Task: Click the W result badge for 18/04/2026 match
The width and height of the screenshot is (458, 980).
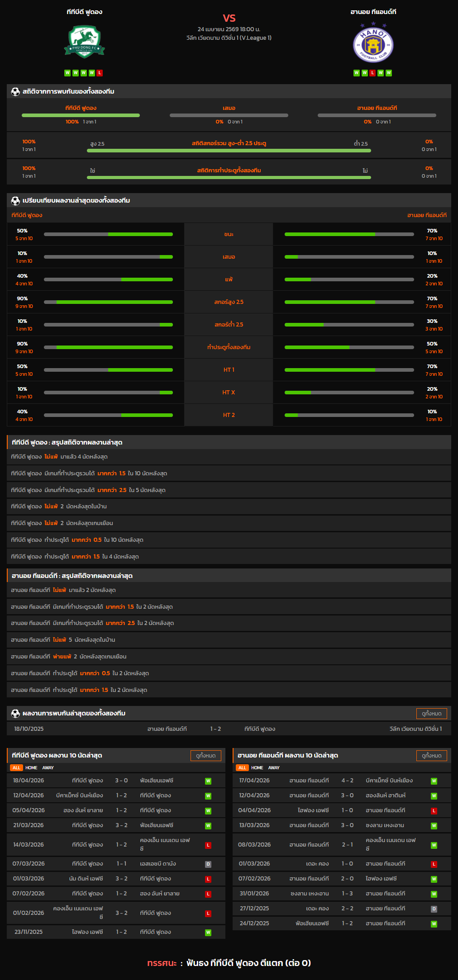Action: [208, 781]
